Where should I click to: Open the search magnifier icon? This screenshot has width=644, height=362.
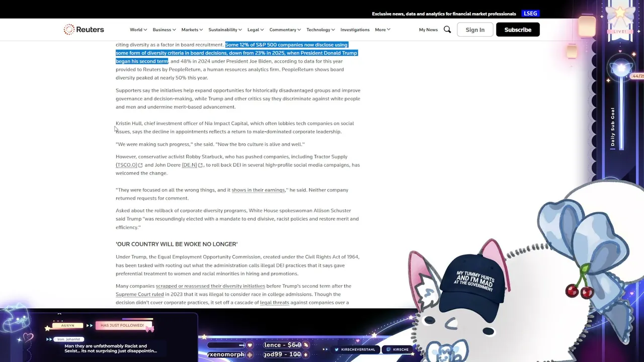coord(447,30)
